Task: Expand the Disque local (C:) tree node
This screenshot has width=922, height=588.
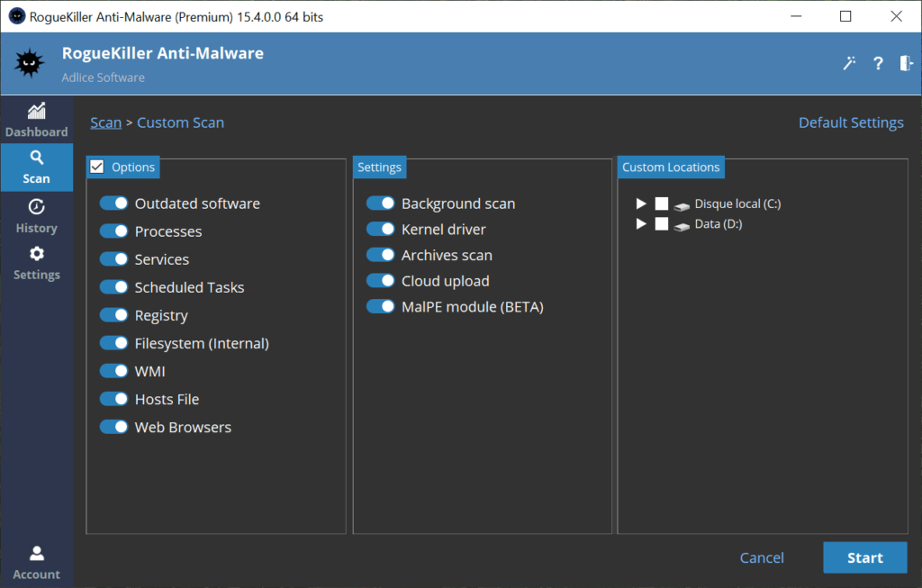Action: coord(641,204)
